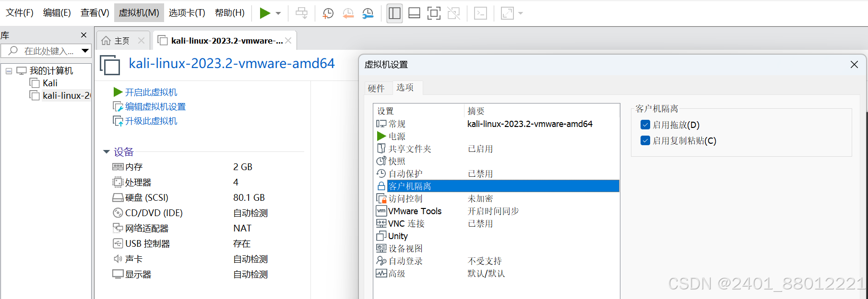Click the 网络适配器 device icon
The height and width of the screenshot is (299, 868).
point(118,228)
